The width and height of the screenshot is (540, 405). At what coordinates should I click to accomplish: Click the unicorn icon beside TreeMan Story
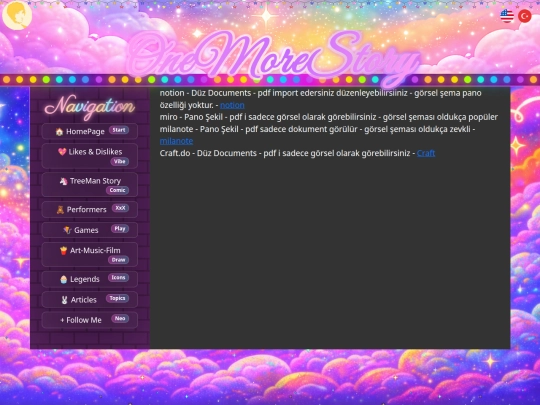click(63, 181)
